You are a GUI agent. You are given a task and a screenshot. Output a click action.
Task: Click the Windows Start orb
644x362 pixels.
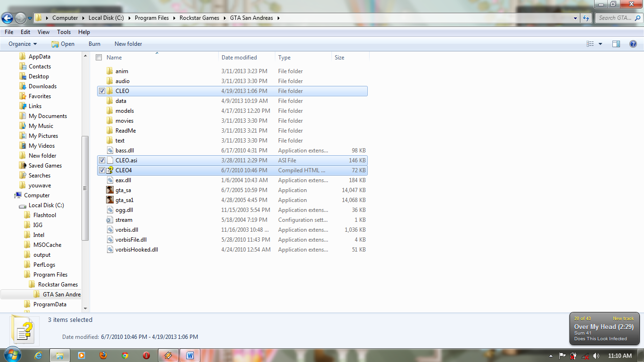[12, 355]
